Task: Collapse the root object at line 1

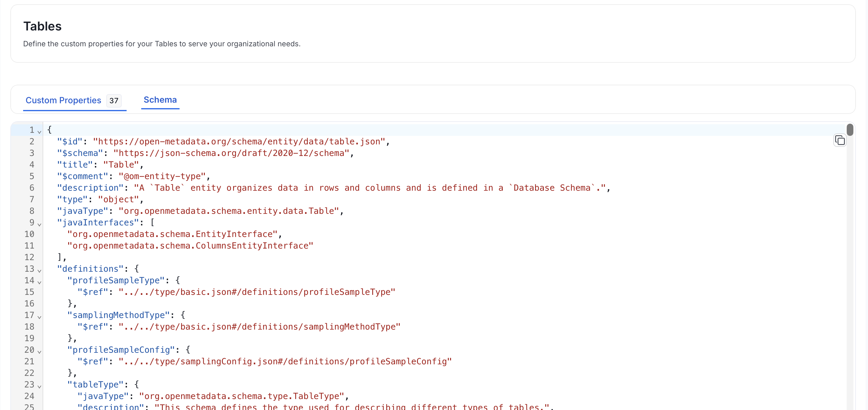Action: pos(40,132)
